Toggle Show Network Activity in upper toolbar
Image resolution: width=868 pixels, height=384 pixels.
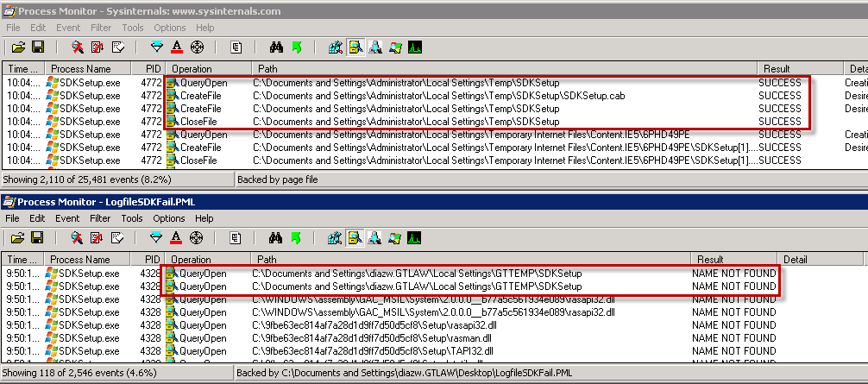pyautogui.click(x=375, y=47)
